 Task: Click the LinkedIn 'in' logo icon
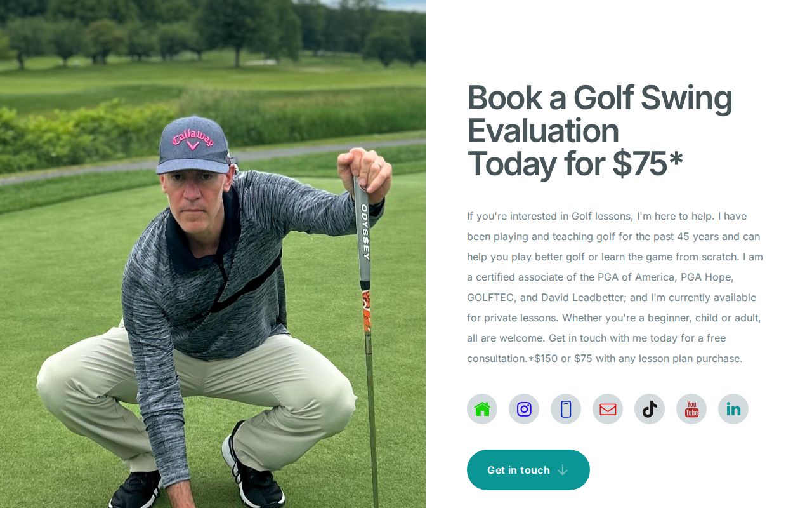coord(733,409)
